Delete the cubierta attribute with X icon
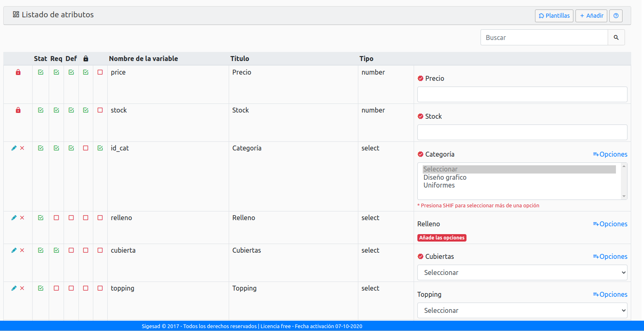 point(22,250)
